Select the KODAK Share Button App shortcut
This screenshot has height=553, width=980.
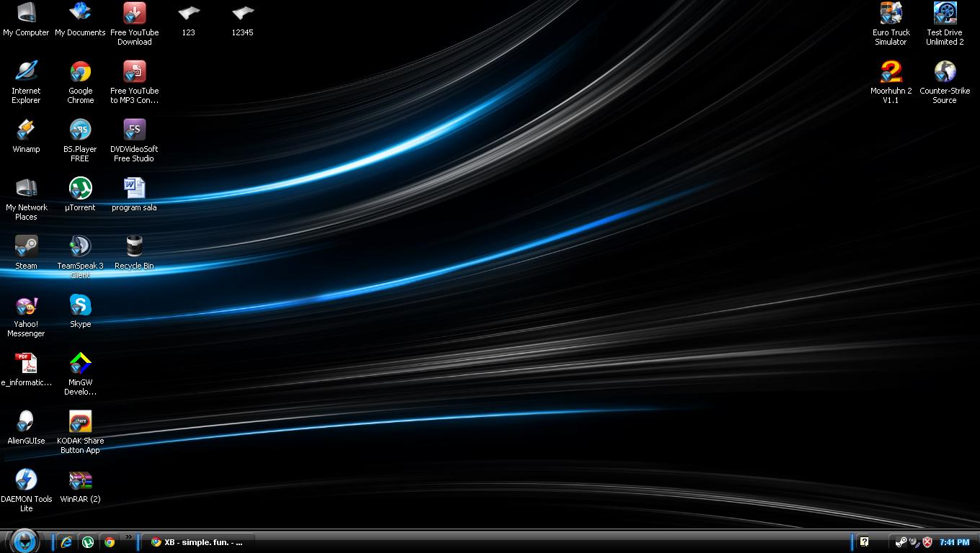pyautogui.click(x=80, y=432)
